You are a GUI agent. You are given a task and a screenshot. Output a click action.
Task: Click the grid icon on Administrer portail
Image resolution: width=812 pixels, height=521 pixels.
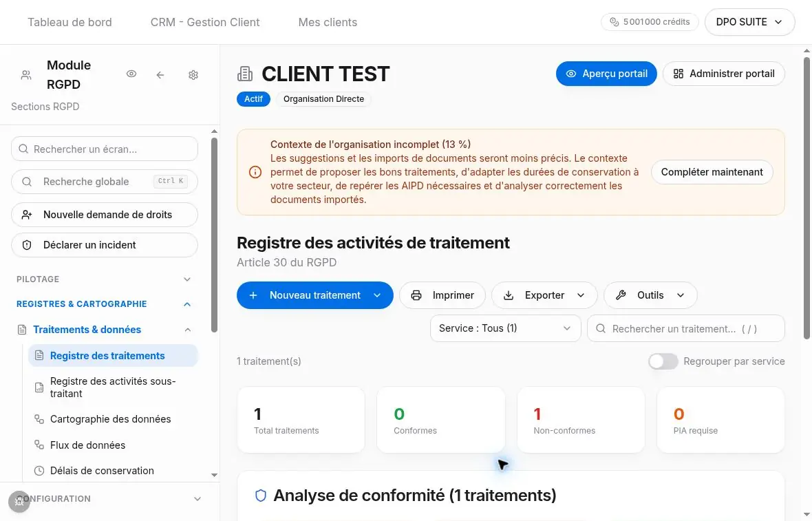(x=679, y=74)
